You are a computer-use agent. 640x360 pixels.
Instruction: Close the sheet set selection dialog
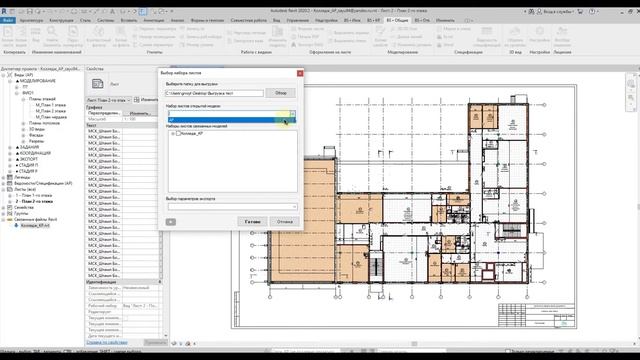(x=300, y=73)
